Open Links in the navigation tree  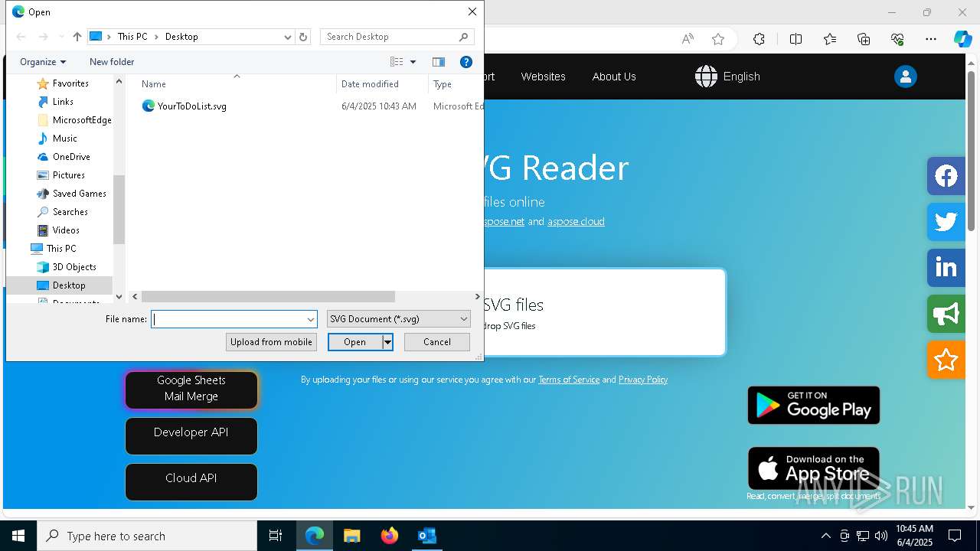pos(63,102)
